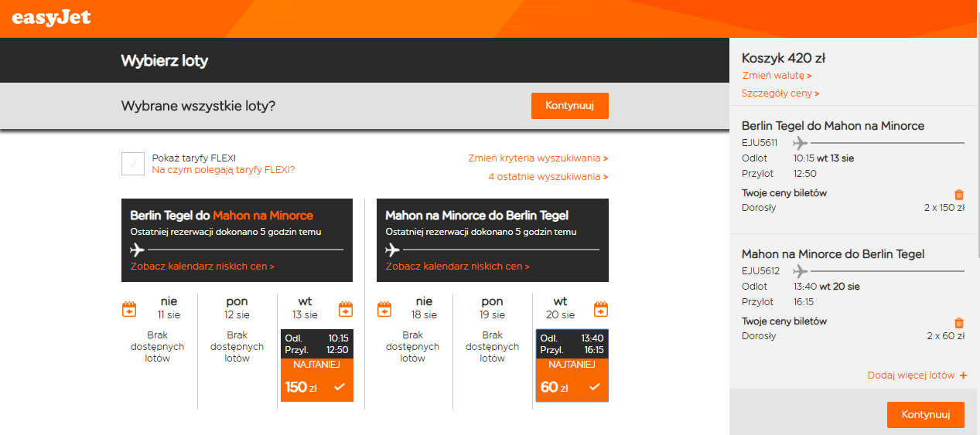Click plus icon to add more flights

click(963, 376)
